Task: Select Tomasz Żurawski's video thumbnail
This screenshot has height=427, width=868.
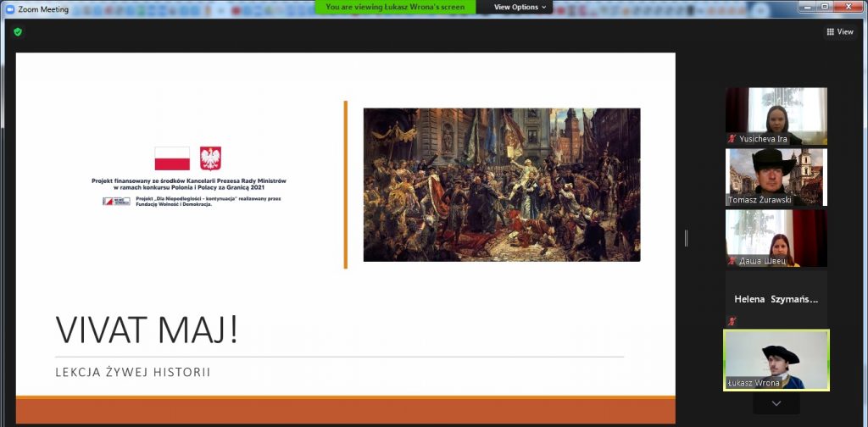Action: click(x=776, y=176)
